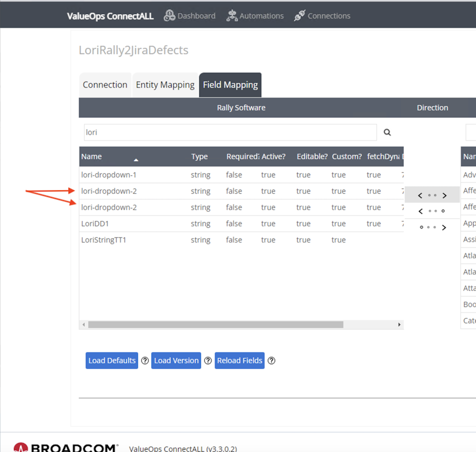Click left arrow of horizontal scrollbar
Screen dimensions: 476x452
pyautogui.click(x=84, y=325)
